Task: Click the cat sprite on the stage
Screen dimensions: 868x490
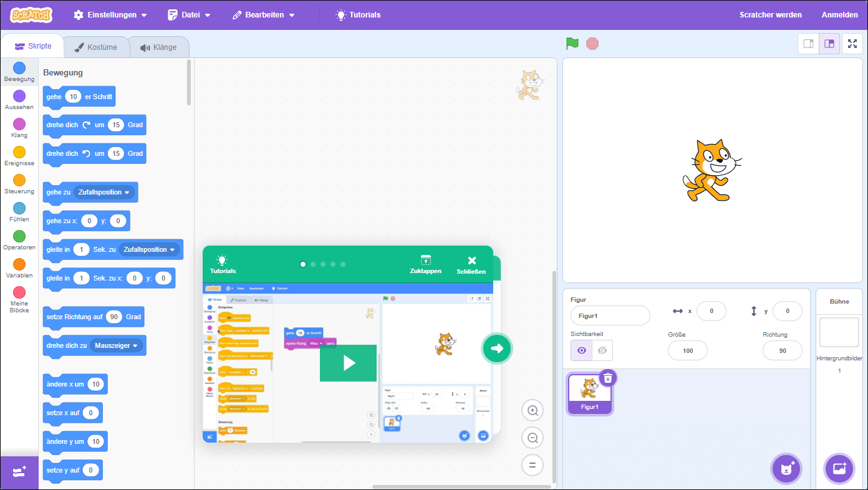Action: click(x=711, y=170)
